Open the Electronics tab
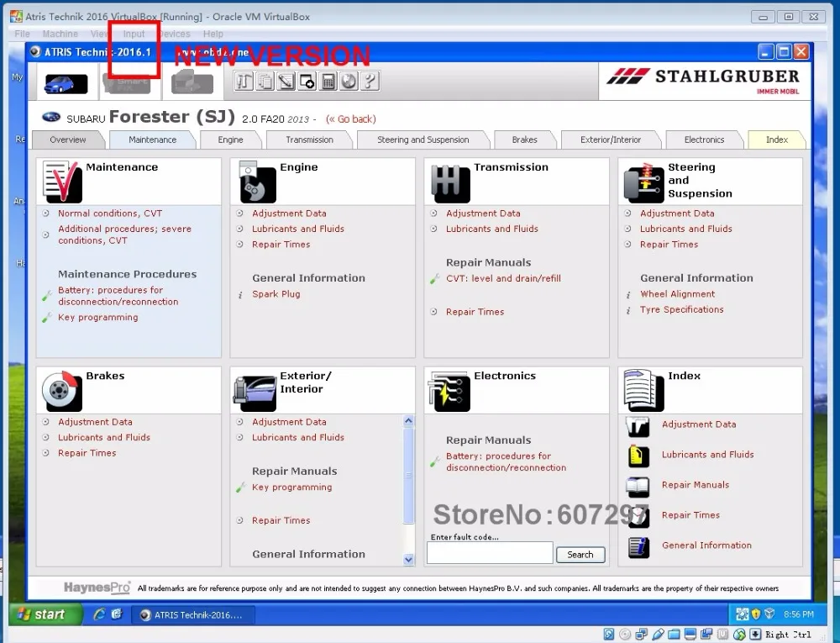 tap(704, 140)
